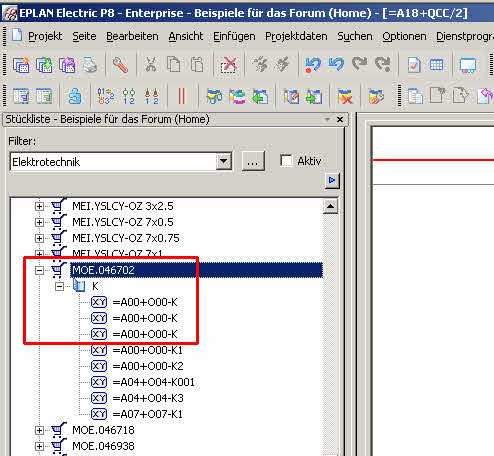Select the MOE.046718 part row
The width and height of the screenshot is (494, 456).
pos(103,430)
